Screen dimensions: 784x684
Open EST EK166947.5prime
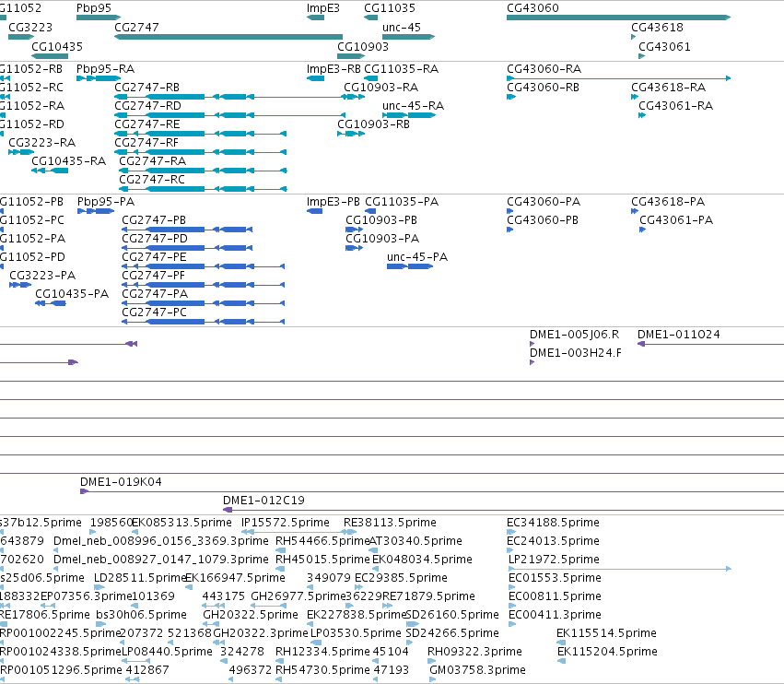pos(236,578)
